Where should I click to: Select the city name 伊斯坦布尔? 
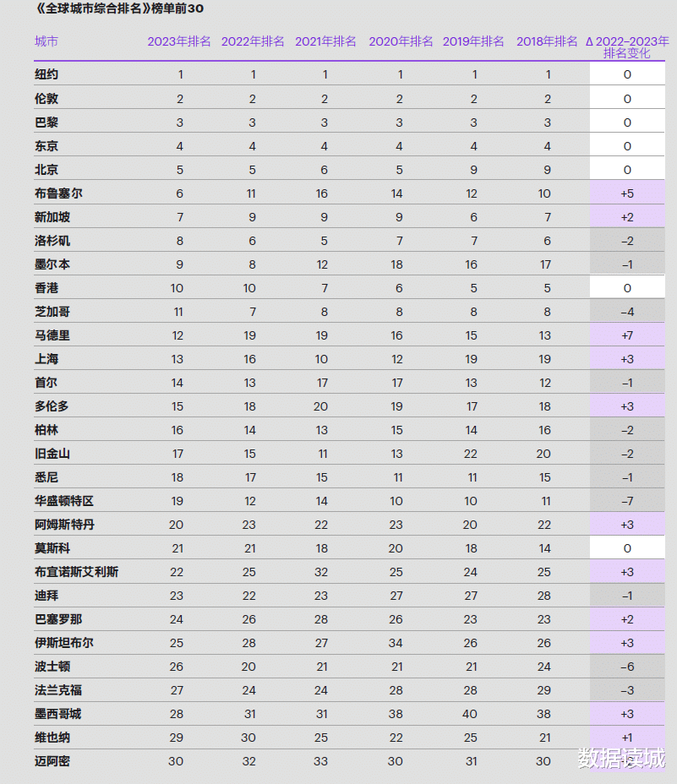64,643
